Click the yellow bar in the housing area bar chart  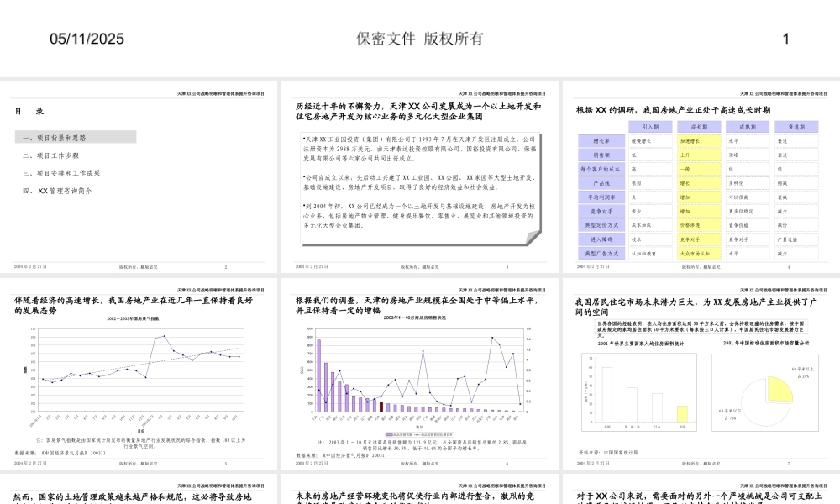click(682, 413)
